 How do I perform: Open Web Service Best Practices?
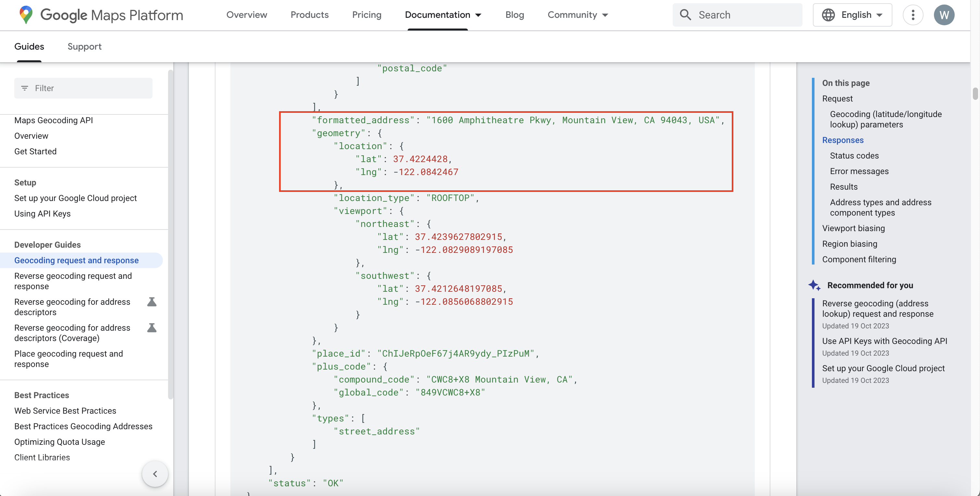click(x=65, y=410)
